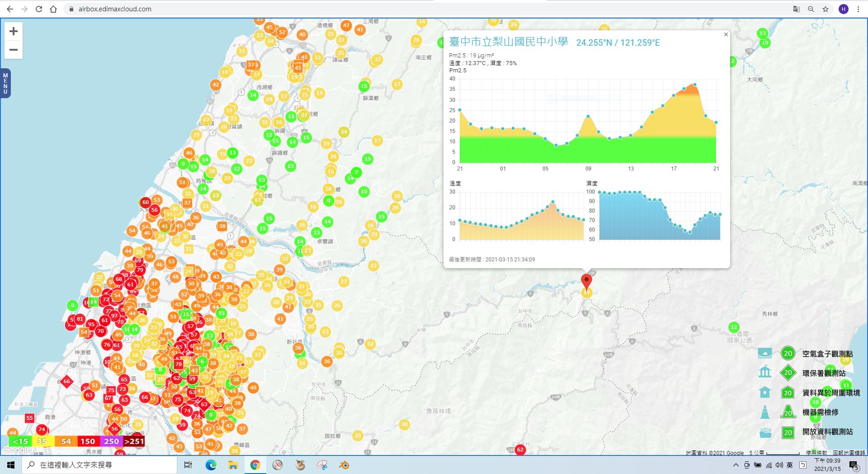Viewport: 868px width, 474px height.
Task: Open Windows Task View
Action: (188, 465)
